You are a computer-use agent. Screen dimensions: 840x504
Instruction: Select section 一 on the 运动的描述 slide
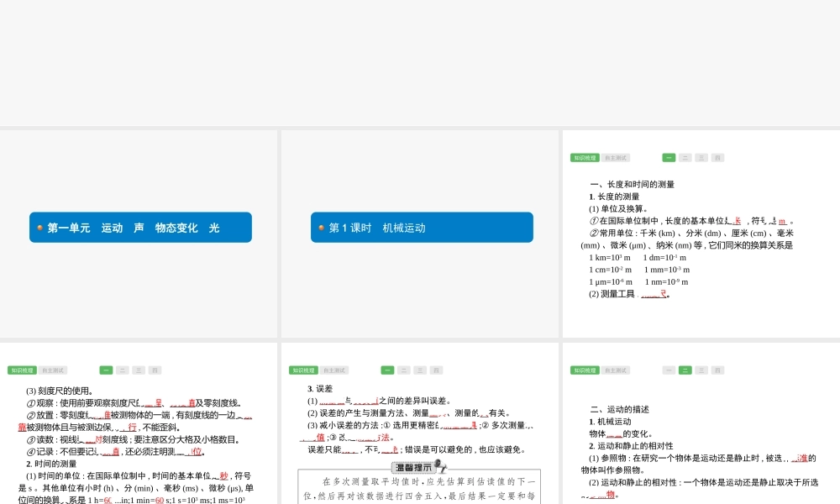pos(669,370)
